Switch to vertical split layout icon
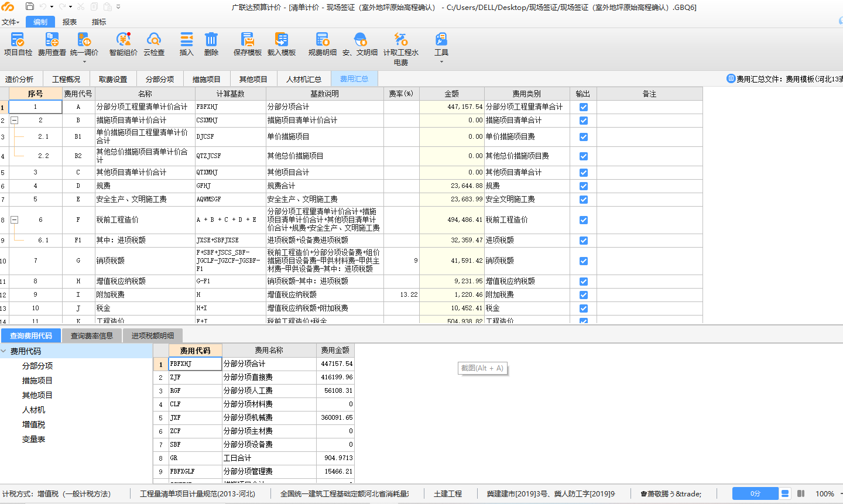The width and height of the screenshot is (843, 504). pos(801,493)
